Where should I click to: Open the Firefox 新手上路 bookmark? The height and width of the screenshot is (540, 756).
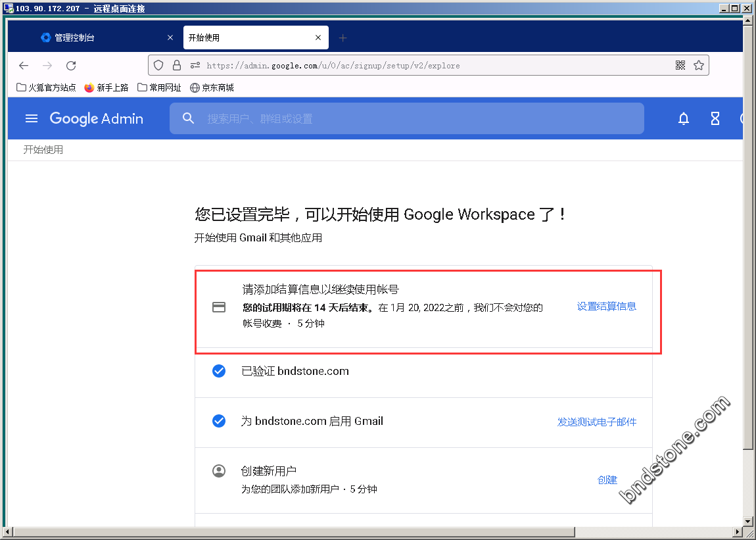tap(106, 87)
